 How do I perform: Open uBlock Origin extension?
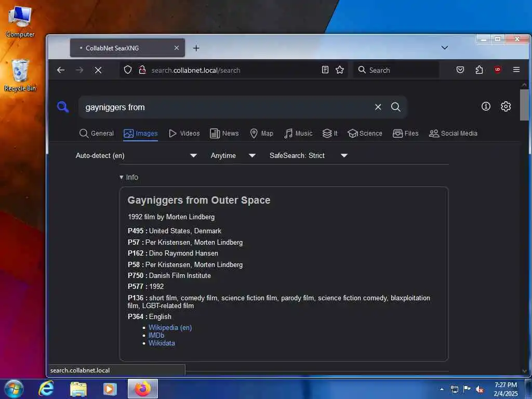[x=498, y=70]
